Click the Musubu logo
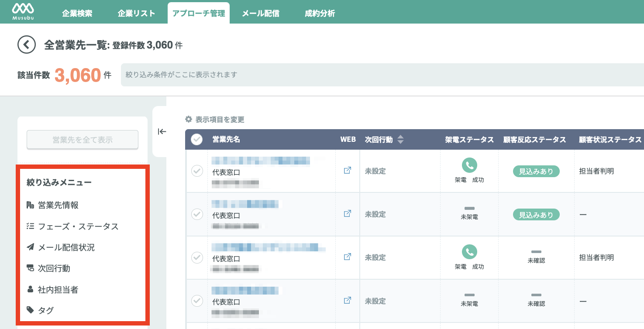 click(x=23, y=11)
